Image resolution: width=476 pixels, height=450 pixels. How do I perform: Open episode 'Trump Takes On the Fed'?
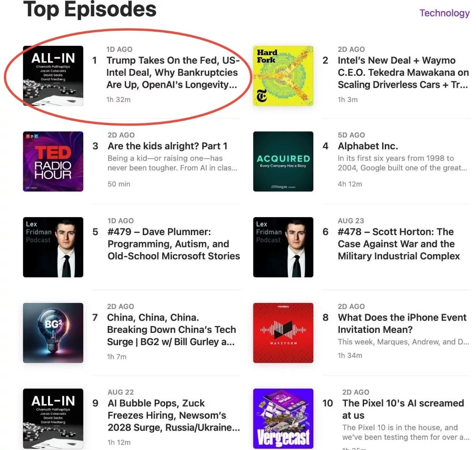click(x=173, y=73)
